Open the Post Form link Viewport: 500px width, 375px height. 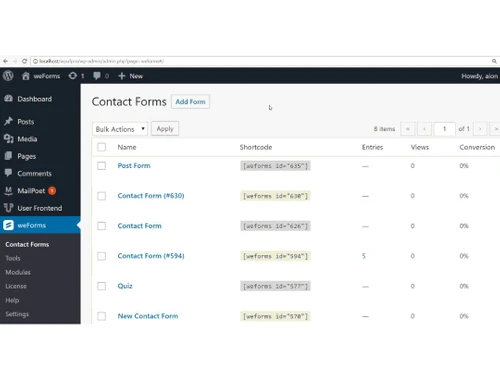134,166
